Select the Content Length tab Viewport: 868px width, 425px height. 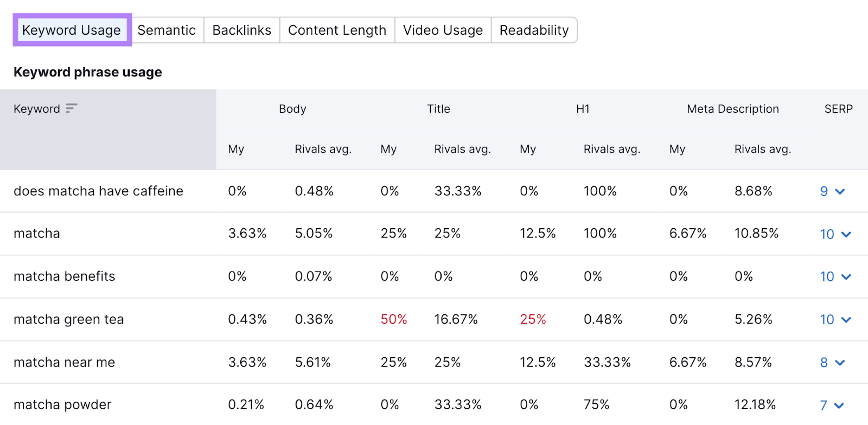337,30
